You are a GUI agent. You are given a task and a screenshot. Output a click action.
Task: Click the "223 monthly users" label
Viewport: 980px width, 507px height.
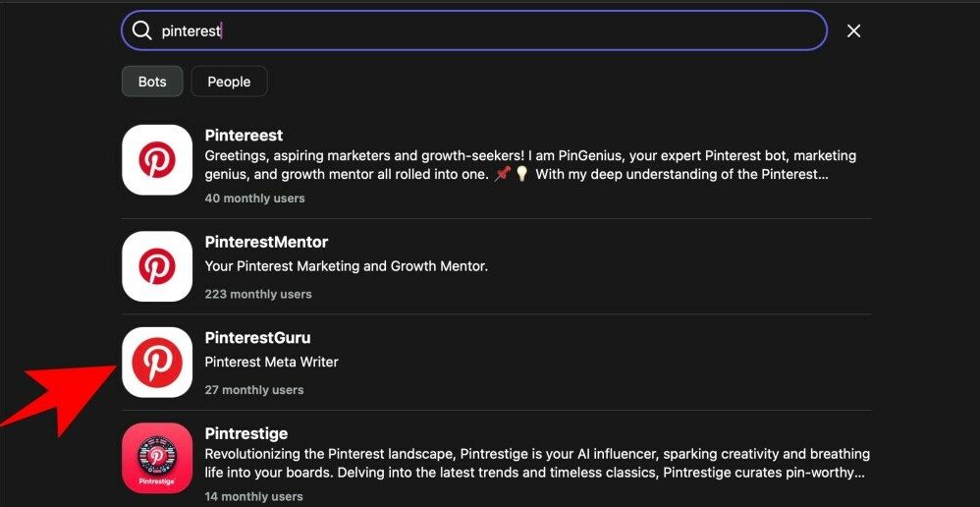pos(258,294)
